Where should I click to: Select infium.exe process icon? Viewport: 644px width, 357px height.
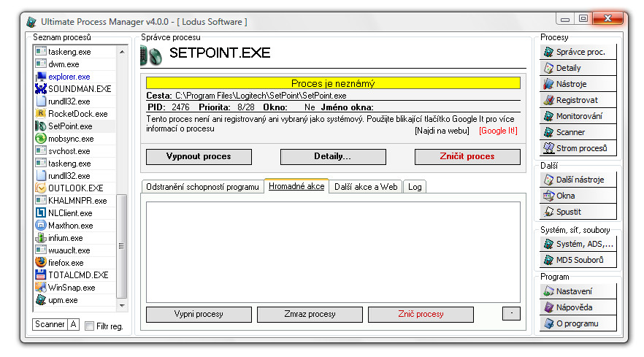[41, 237]
